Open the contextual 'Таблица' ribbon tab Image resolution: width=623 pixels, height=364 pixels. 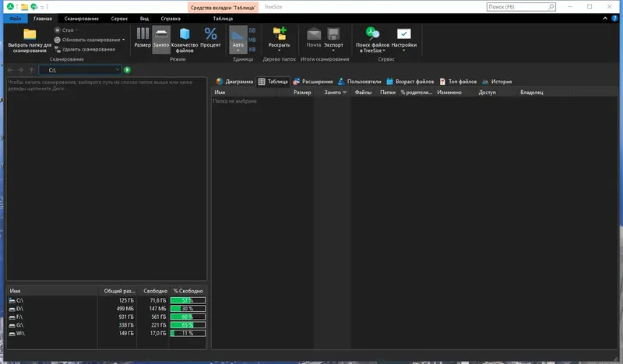click(x=223, y=19)
